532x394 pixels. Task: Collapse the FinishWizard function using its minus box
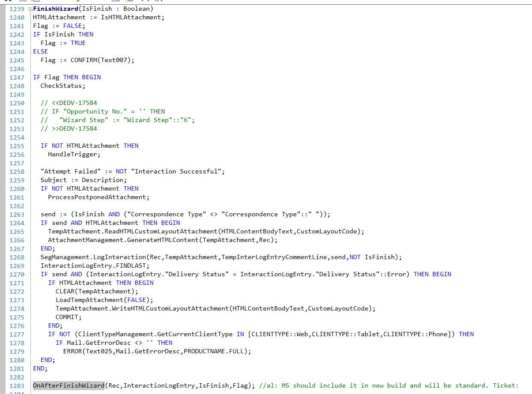30,9
